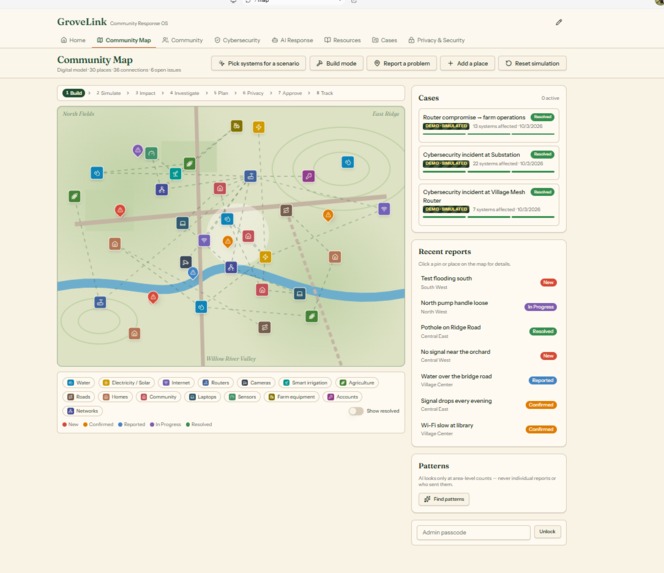Switch to the Cybersecurity tab
The image size is (664, 573).
click(237, 40)
